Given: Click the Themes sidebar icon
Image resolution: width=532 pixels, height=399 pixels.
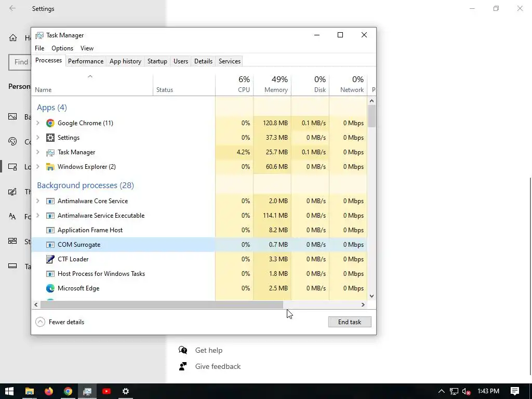Looking at the screenshot, I should [x=12, y=192].
